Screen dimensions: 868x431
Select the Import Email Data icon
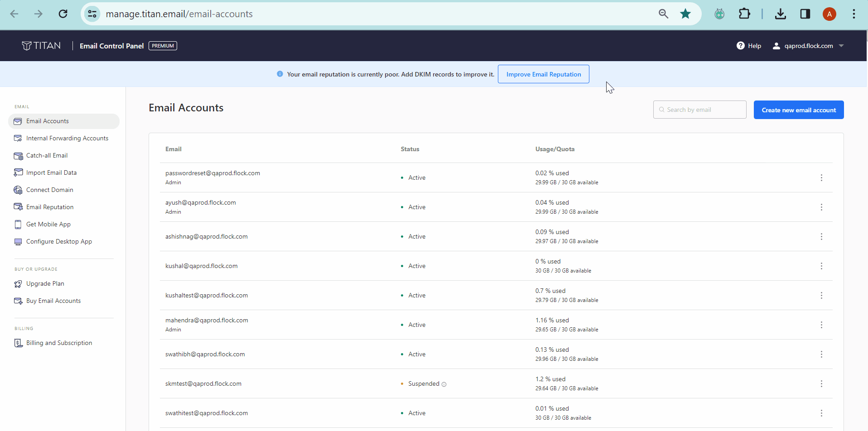18,172
